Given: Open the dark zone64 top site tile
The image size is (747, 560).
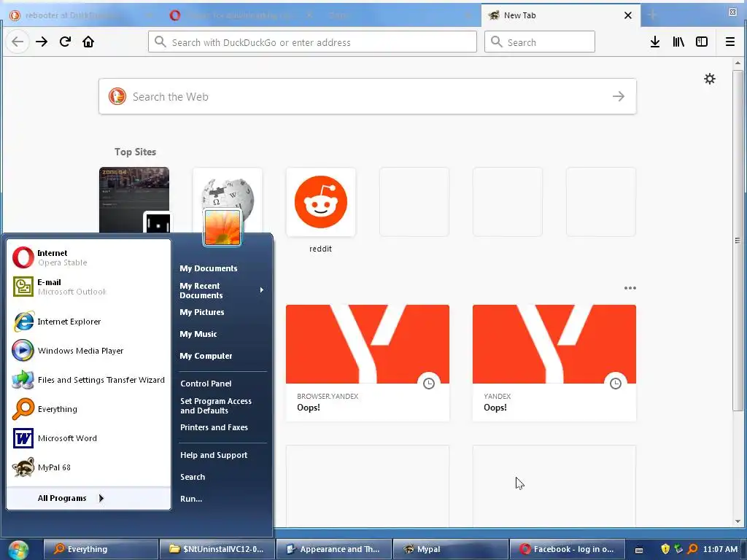Looking at the screenshot, I should (x=134, y=200).
